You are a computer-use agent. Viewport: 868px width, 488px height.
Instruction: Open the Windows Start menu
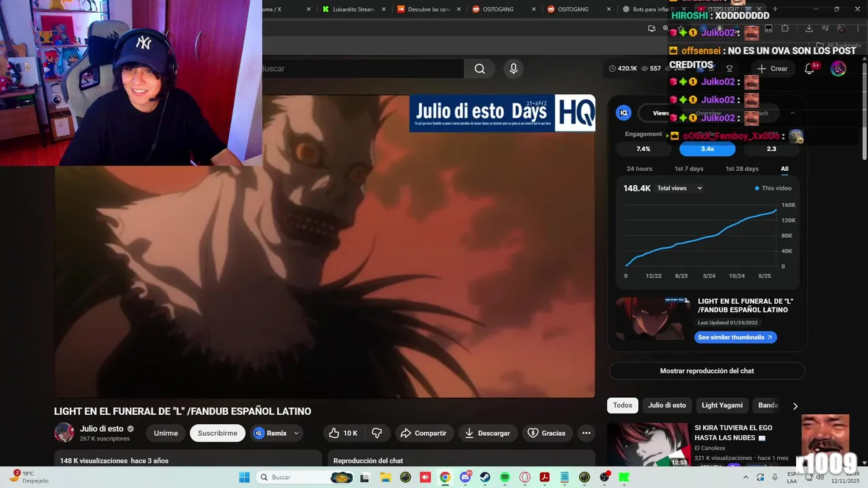(x=244, y=477)
